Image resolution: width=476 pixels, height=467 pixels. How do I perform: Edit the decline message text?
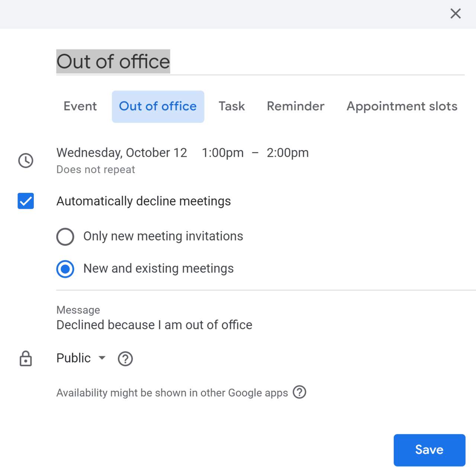pos(154,325)
